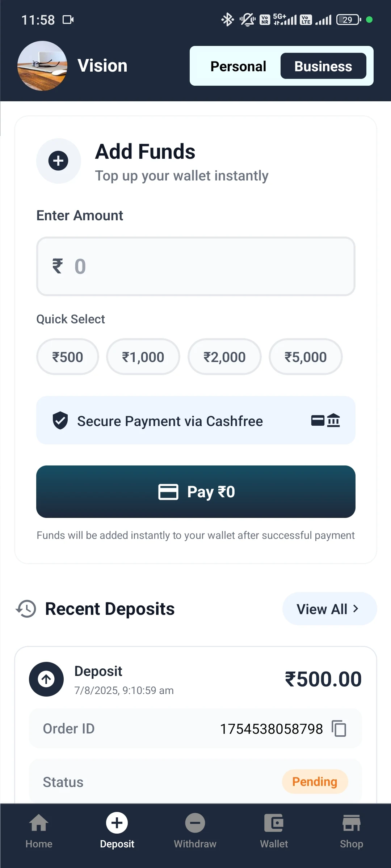
Task: Switch to Business account mode
Action: pos(323,66)
